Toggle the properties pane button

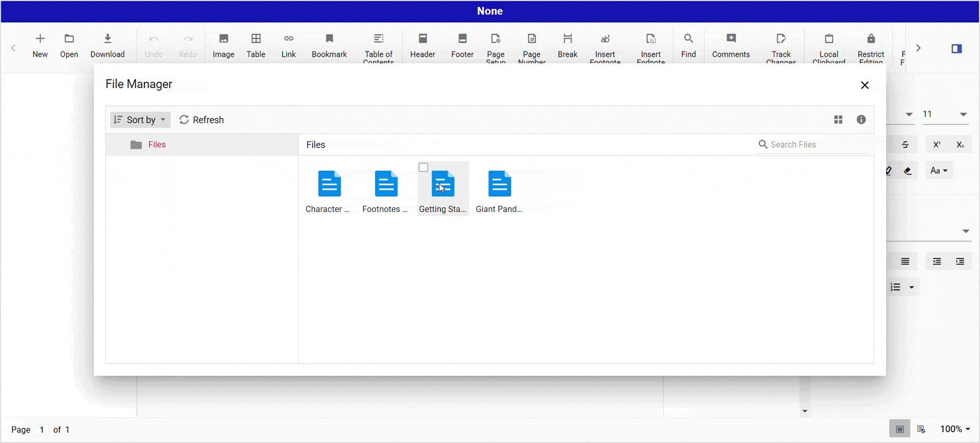[956, 48]
